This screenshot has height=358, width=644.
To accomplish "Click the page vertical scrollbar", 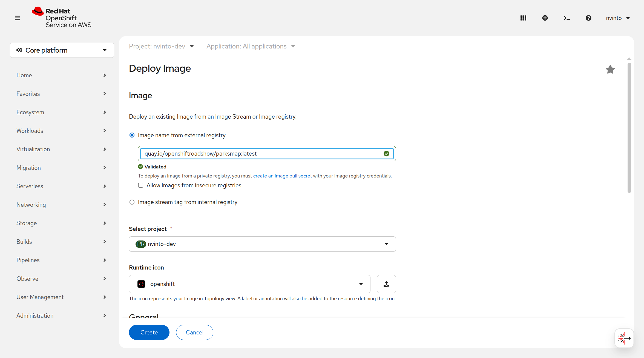I will tap(629, 128).
